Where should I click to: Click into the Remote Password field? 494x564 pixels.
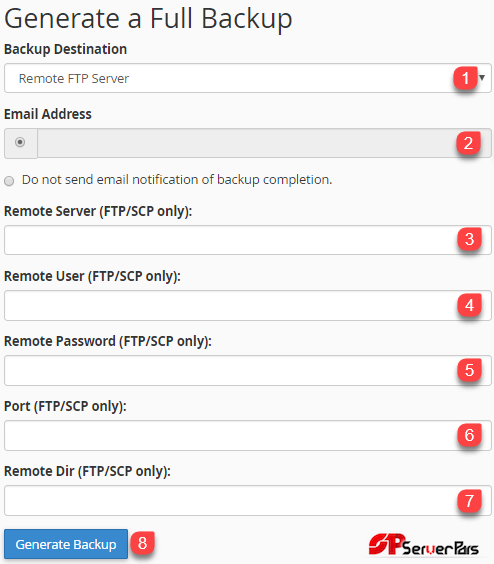pos(248,370)
